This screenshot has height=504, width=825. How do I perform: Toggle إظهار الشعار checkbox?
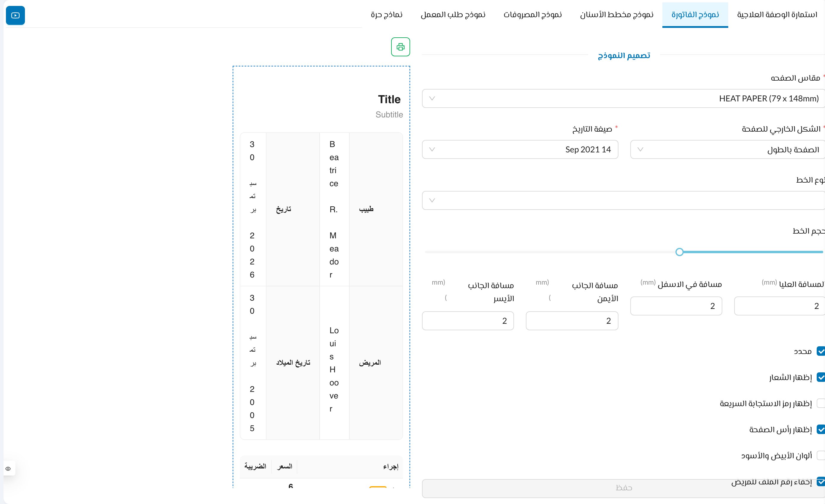click(x=821, y=377)
